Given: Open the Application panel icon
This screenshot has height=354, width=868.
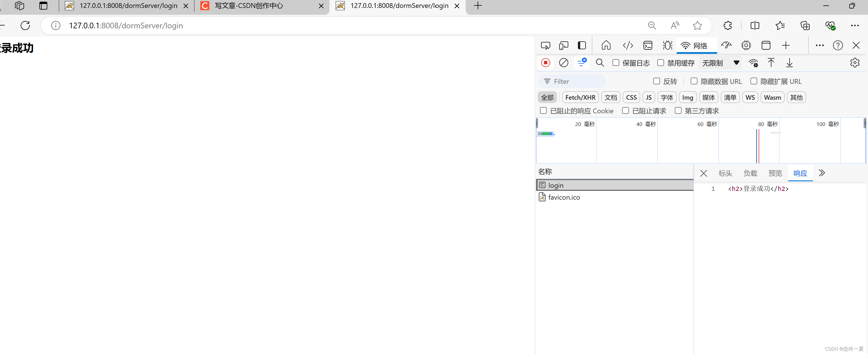Looking at the screenshot, I should pos(766,46).
